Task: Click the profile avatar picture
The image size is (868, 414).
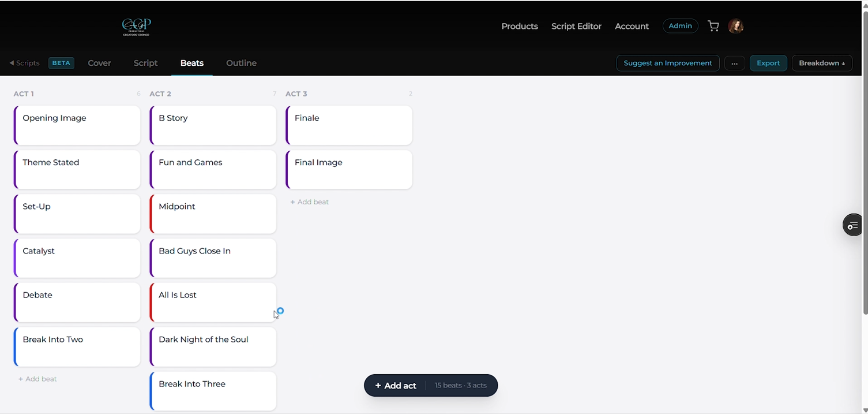Action: click(x=735, y=26)
